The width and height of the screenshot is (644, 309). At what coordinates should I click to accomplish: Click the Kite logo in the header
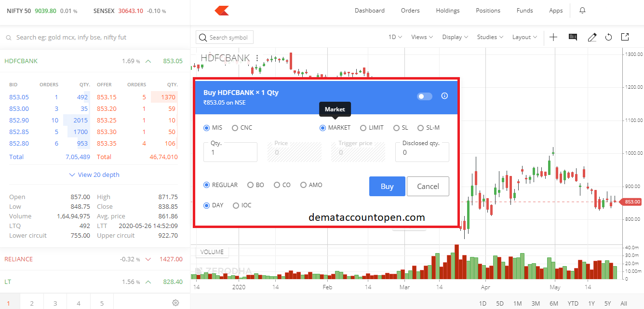coord(222,10)
